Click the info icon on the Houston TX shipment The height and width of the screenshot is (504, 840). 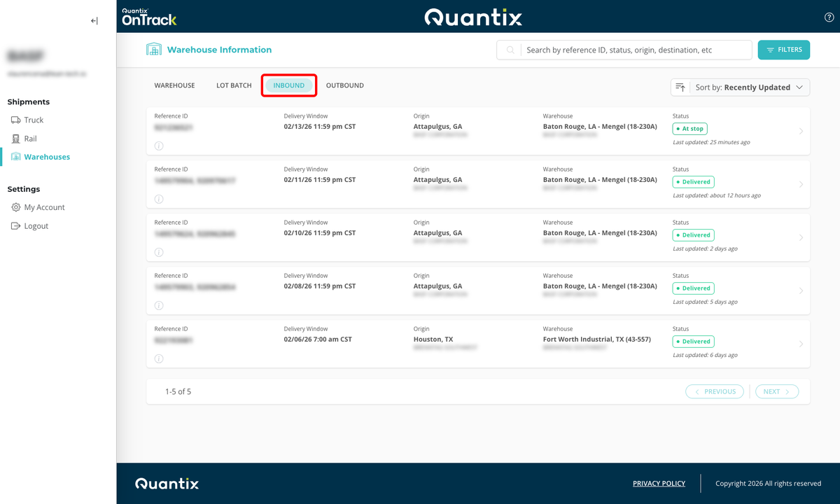tap(159, 358)
